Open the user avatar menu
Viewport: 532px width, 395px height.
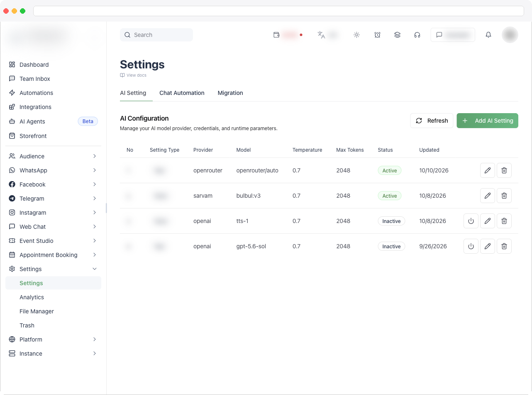tap(510, 35)
